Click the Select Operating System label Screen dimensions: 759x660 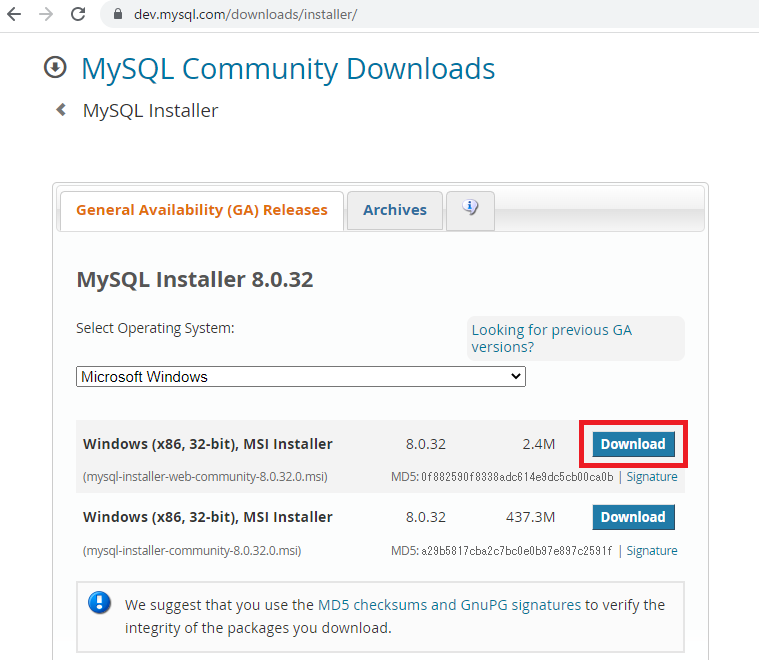155,328
